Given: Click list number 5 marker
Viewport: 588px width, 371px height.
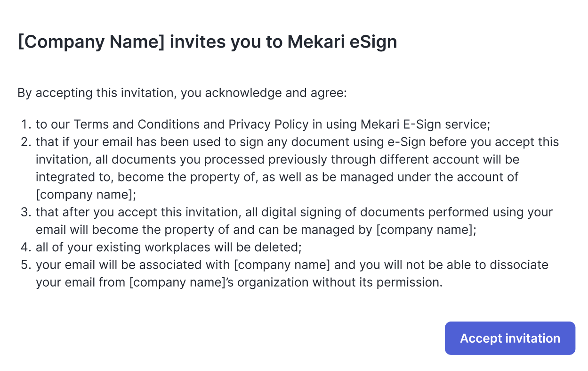Looking at the screenshot, I should 26,264.
